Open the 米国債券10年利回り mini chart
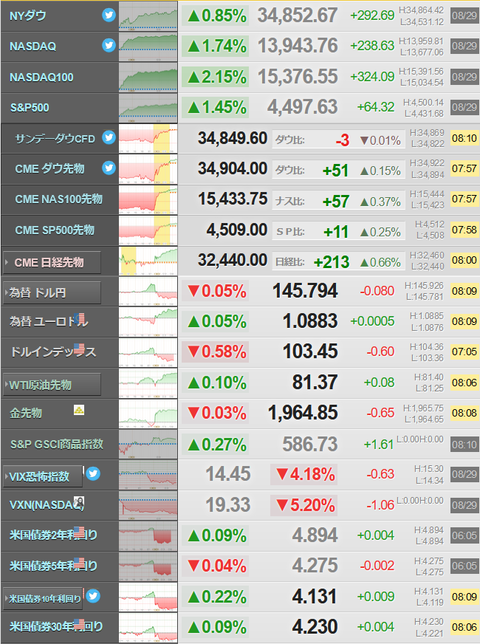Viewport: 480px width, 644px height. point(148,598)
